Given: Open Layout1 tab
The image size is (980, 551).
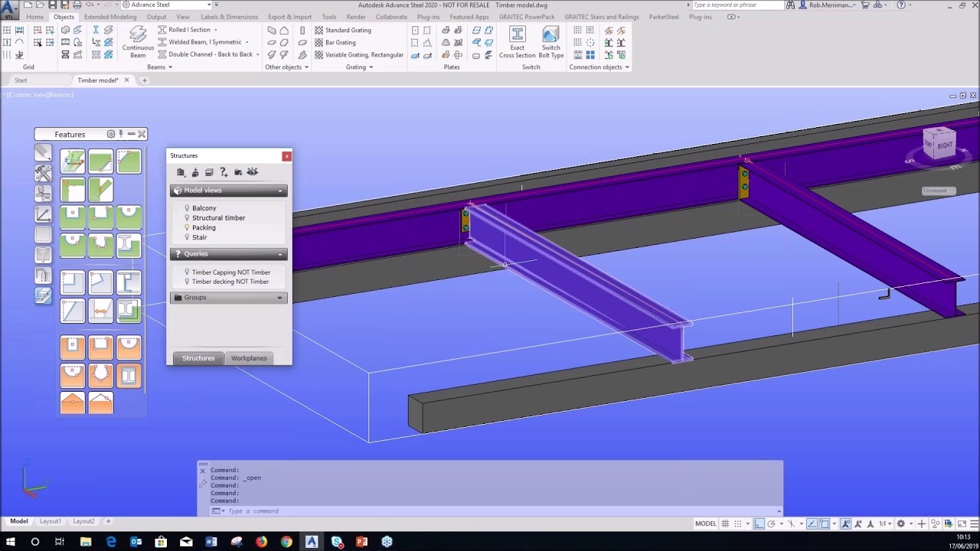Looking at the screenshot, I should click(x=50, y=521).
